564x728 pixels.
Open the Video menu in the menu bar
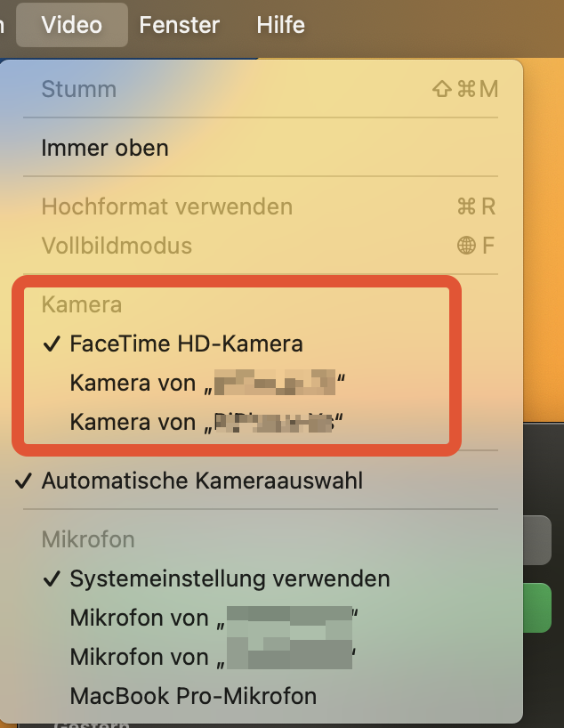coord(72,25)
